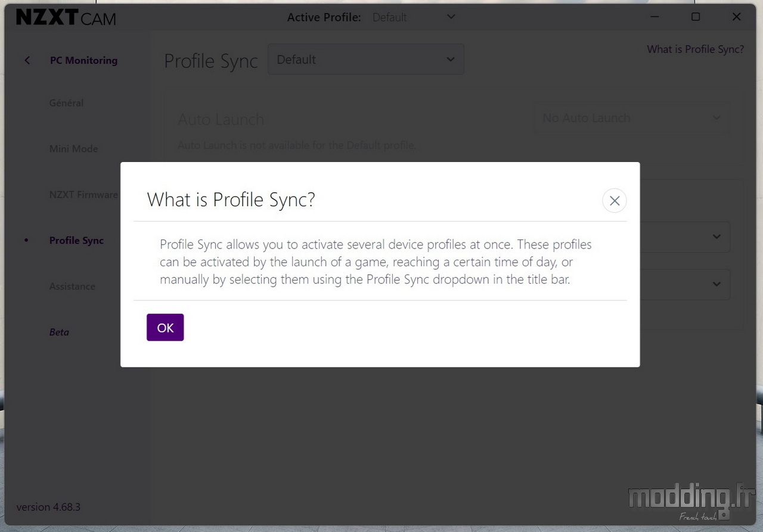Click the PC Monitoring heading
The image size is (763, 532).
(x=83, y=60)
